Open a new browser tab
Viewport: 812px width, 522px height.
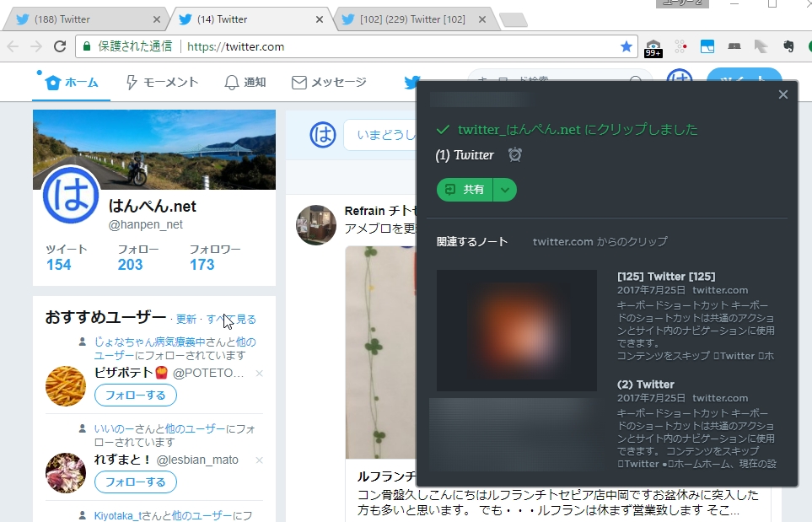(514, 20)
